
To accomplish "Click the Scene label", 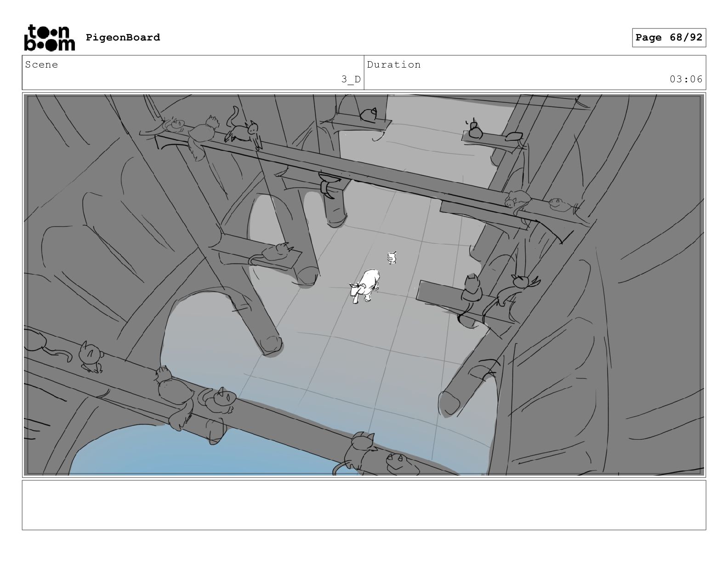I will click(41, 64).
